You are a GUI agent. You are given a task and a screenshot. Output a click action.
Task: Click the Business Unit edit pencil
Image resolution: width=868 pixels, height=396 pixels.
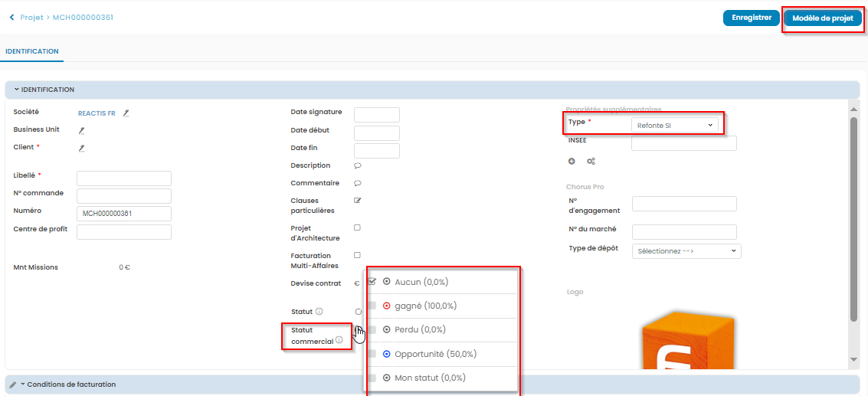tap(81, 130)
